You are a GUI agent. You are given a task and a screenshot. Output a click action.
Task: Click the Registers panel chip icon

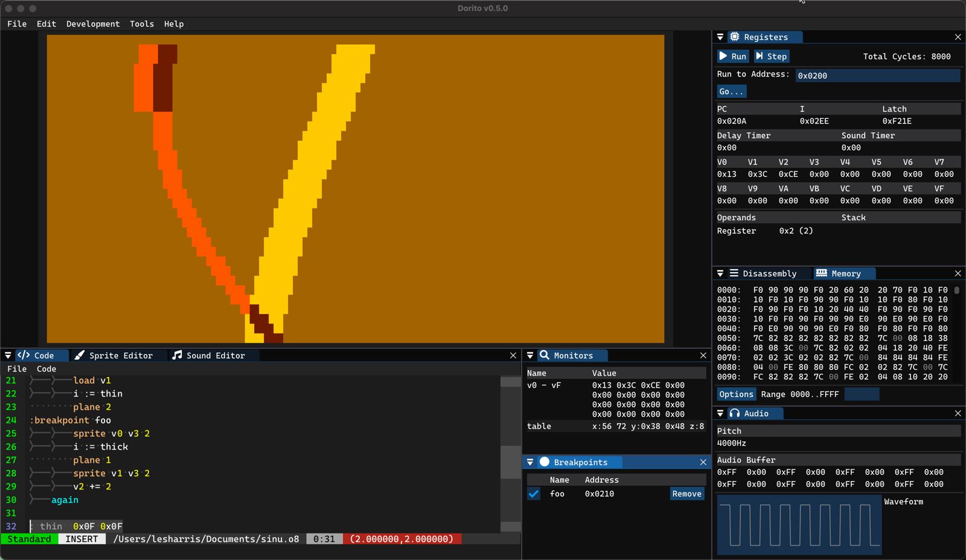(x=735, y=37)
